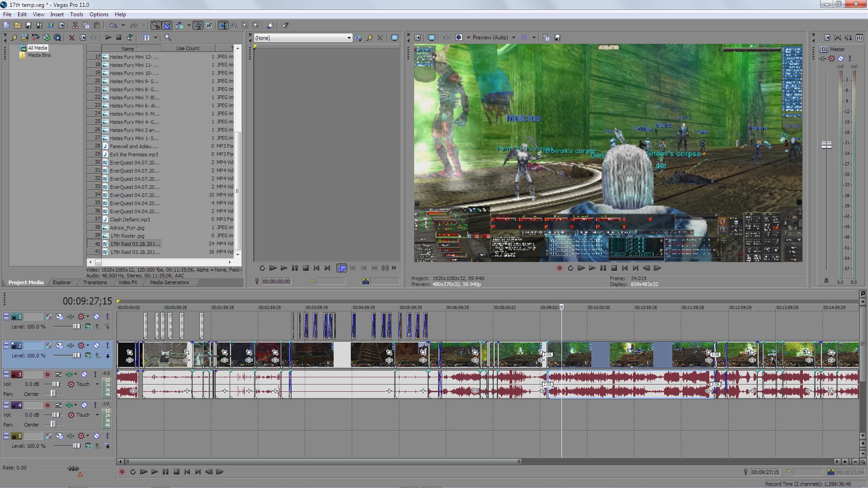This screenshot has height=488, width=868.
Task: Toggle bypass motion blur on track 5
Action: 48,436
